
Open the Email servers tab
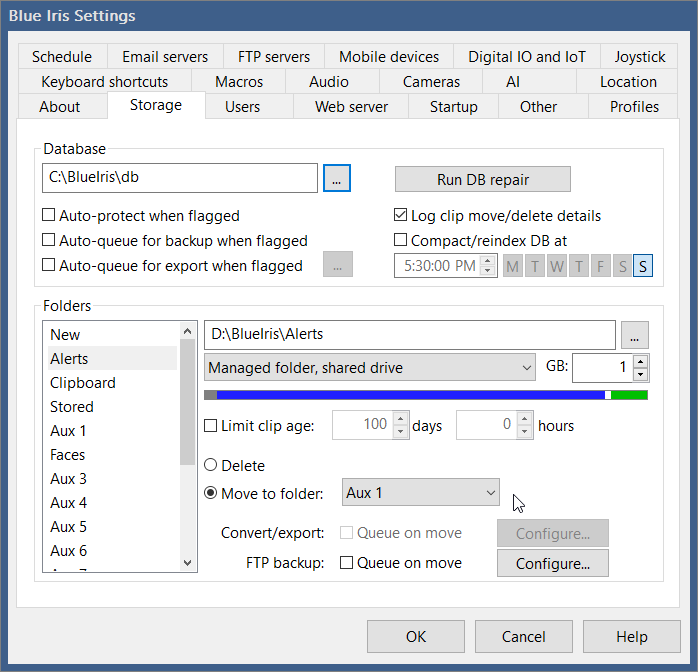pos(165,57)
